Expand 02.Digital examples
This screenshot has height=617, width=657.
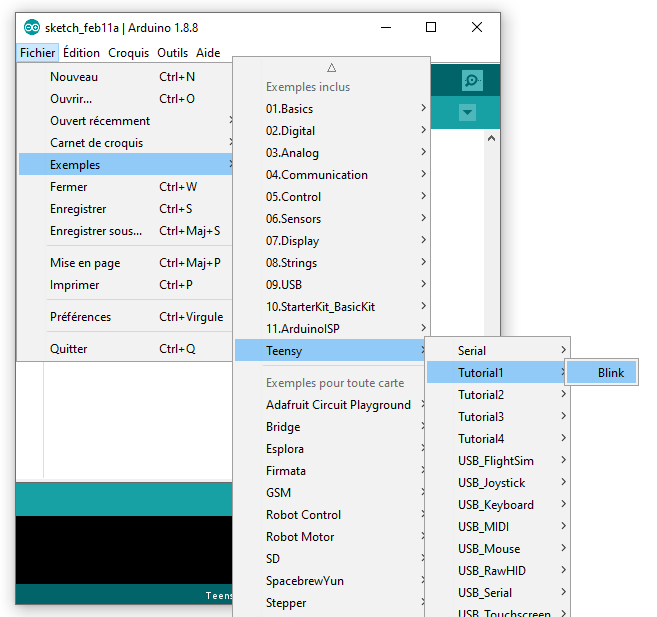tap(331, 131)
